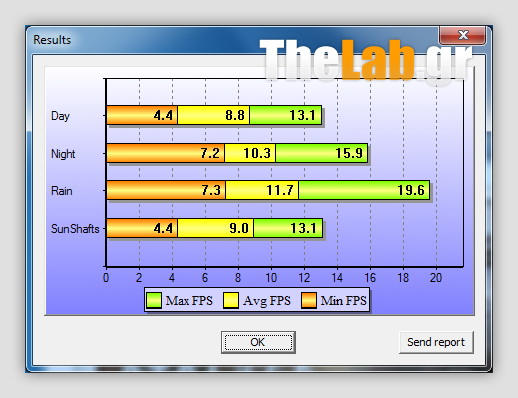Click the OK button
The width and height of the screenshot is (518, 398).
click(x=258, y=342)
